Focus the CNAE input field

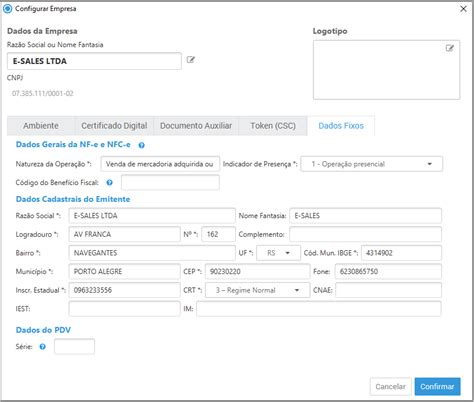pyautogui.click(x=389, y=290)
